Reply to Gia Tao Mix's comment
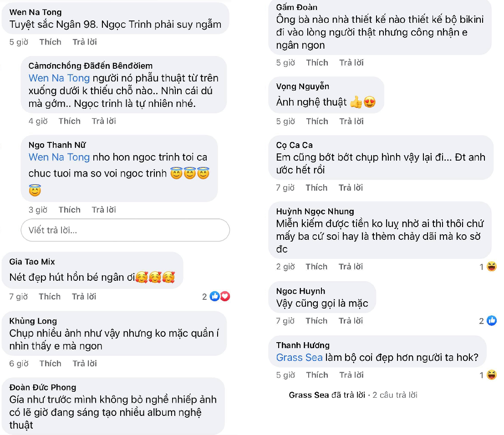Viewport: 504px width, 435px height. click(x=84, y=297)
